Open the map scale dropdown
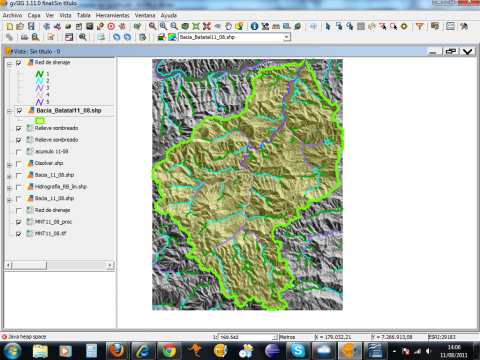 pyautogui.click(x=274, y=337)
